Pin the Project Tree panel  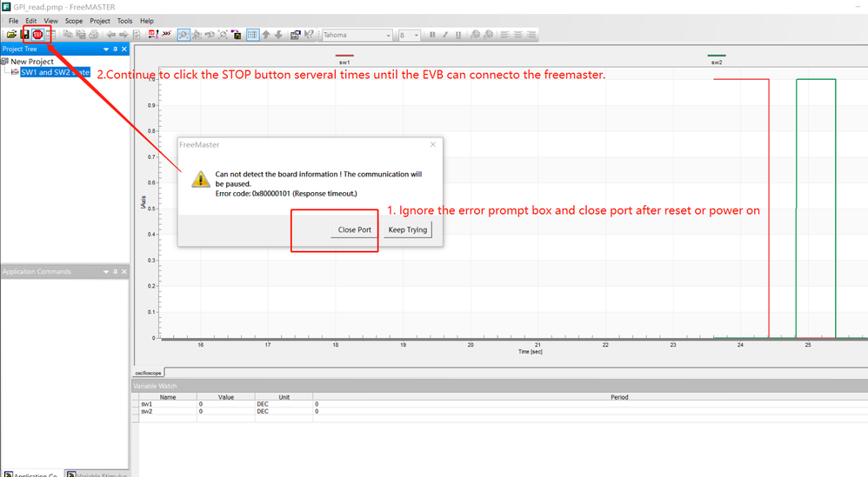115,50
